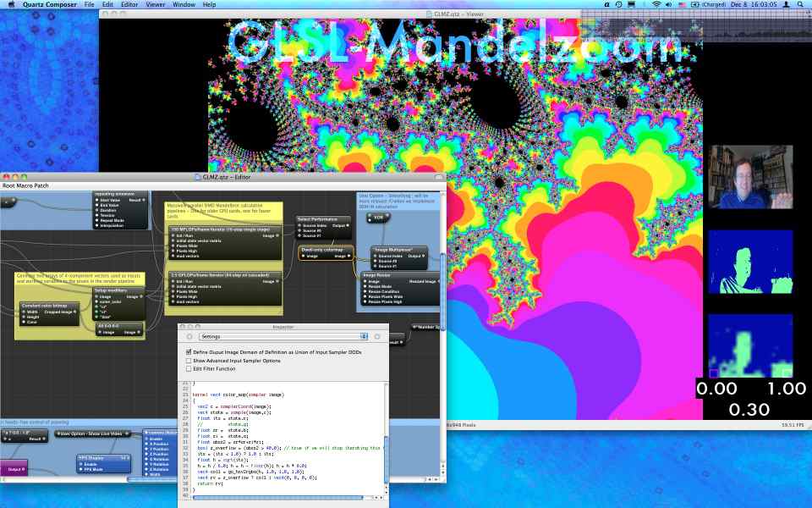Click the live webcam video thumbnail

point(750,177)
